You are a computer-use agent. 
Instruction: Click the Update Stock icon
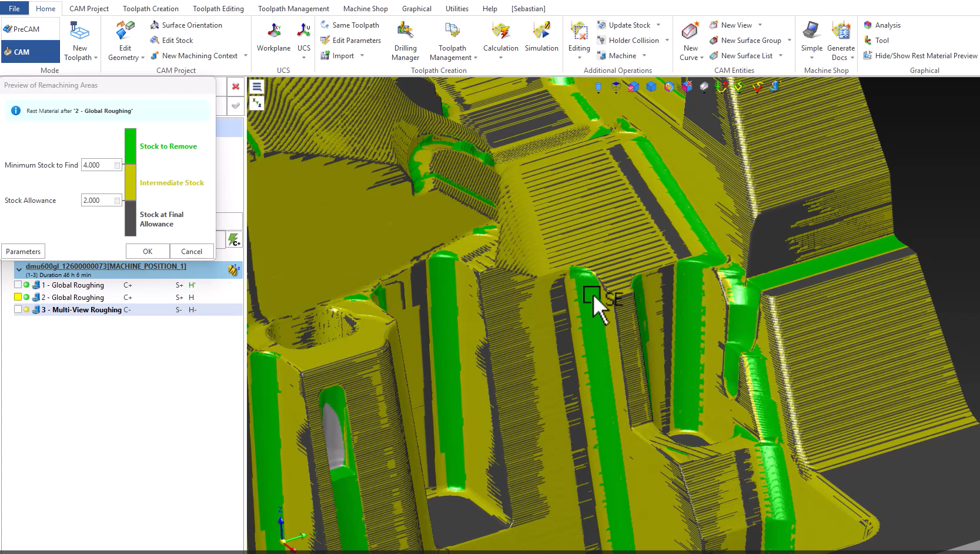click(601, 25)
